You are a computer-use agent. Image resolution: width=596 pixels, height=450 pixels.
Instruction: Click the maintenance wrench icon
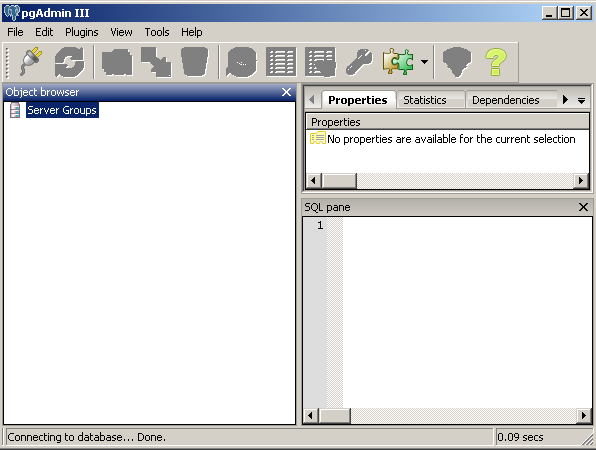359,62
